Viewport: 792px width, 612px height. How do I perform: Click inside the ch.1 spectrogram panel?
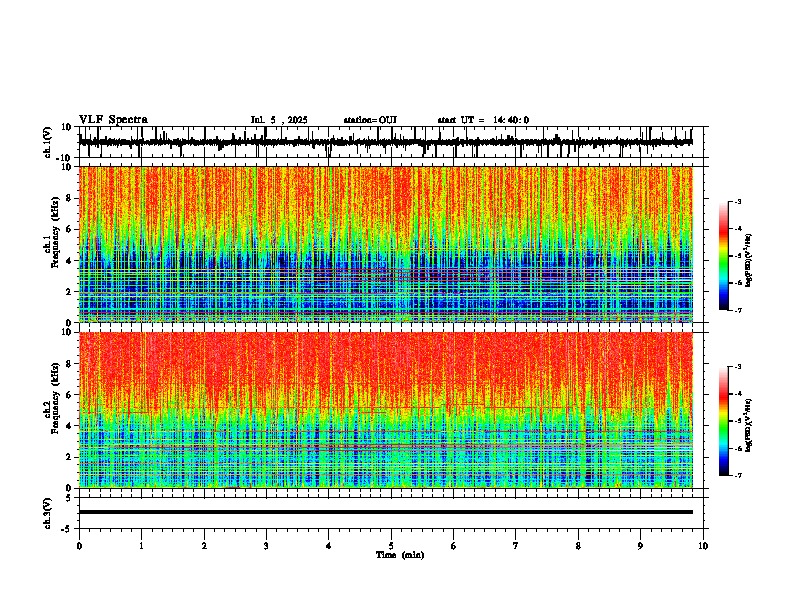click(385, 244)
